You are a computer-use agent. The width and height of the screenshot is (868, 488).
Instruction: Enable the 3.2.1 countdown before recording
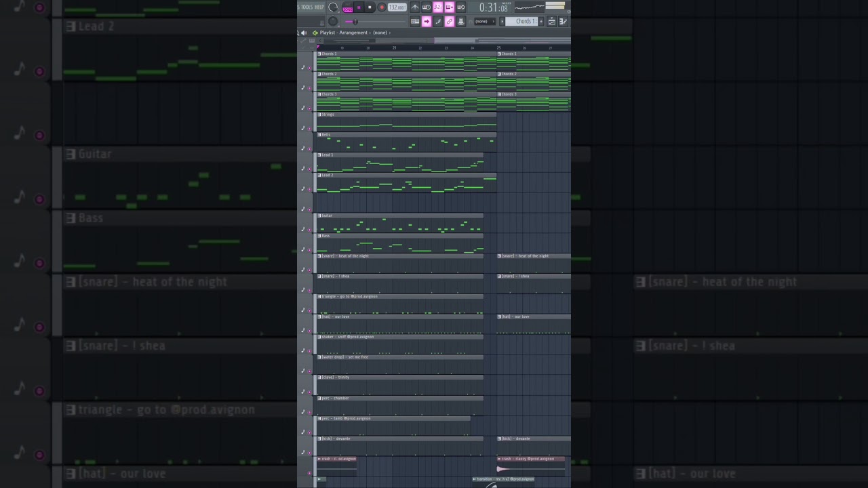(x=438, y=7)
